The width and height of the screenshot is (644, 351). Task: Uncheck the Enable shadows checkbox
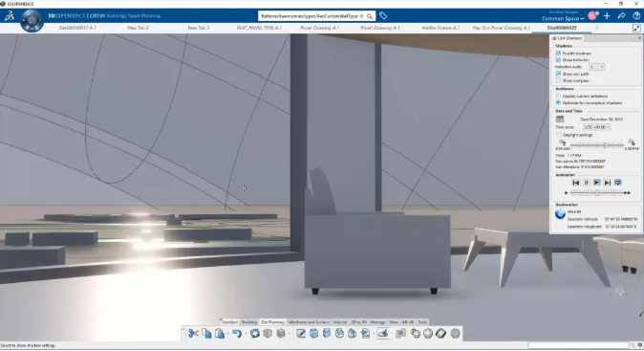558,53
